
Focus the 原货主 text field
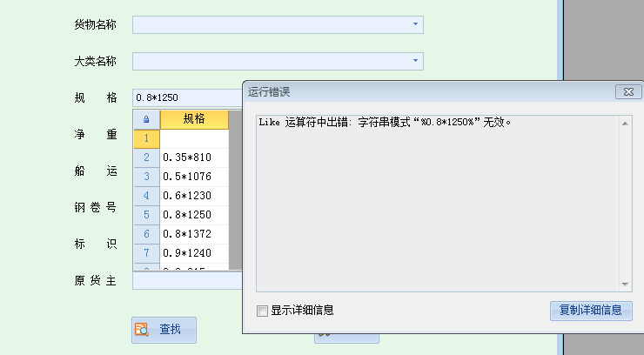point(186,281)
